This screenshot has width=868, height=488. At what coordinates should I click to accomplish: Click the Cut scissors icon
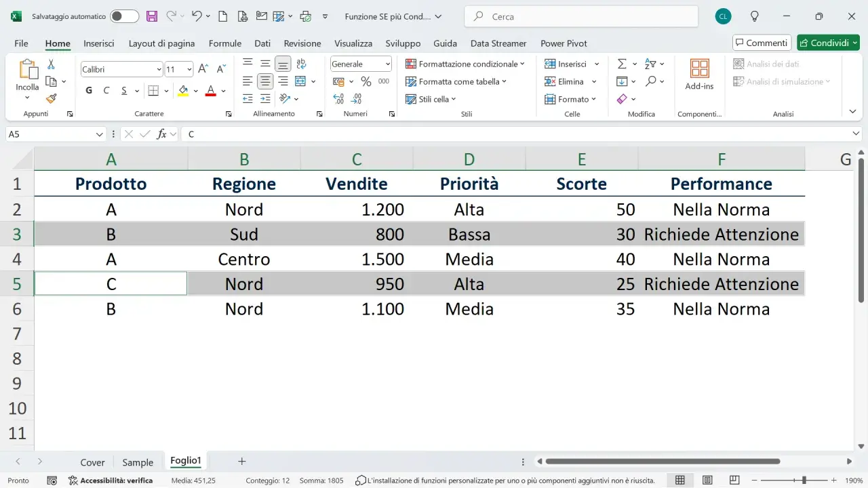pos(51,64)
